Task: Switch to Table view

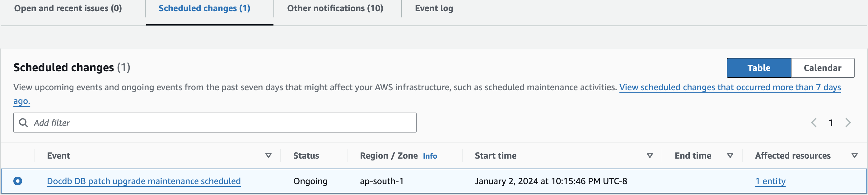Action: (x=758, y=67)
